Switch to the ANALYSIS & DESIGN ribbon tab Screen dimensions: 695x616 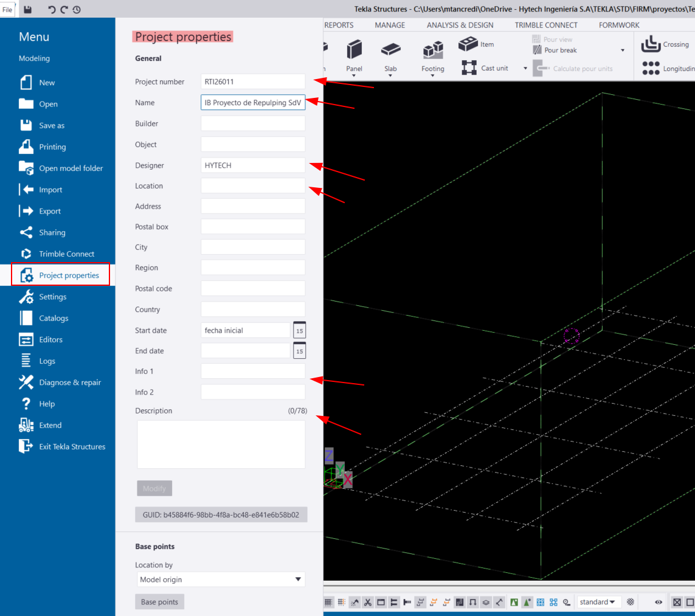(460, 25)
